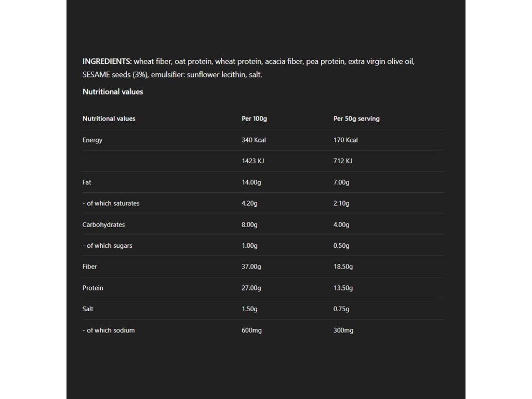Click the 'Nutritional values' heading above the table

click(113, 91)
